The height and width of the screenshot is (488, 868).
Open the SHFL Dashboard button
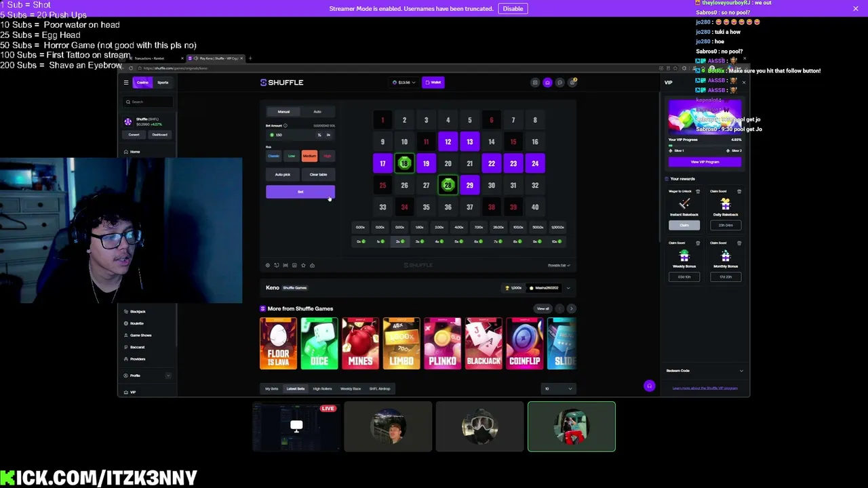click(x=159, y=135)
